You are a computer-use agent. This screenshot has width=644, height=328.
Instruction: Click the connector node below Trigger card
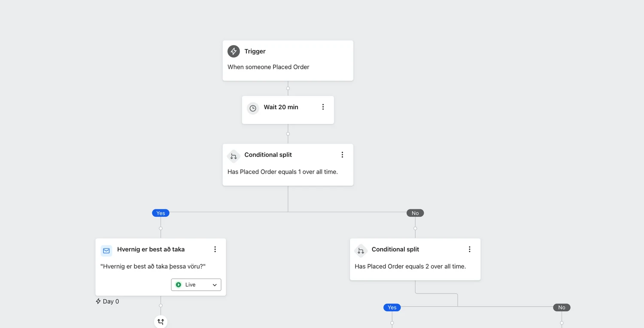click(x=288, y=88)
